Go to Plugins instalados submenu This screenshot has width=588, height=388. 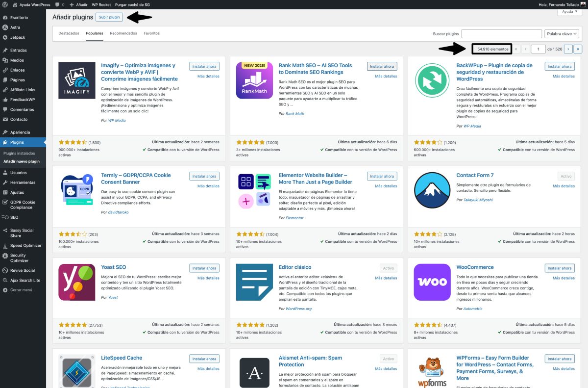[19, 154]
